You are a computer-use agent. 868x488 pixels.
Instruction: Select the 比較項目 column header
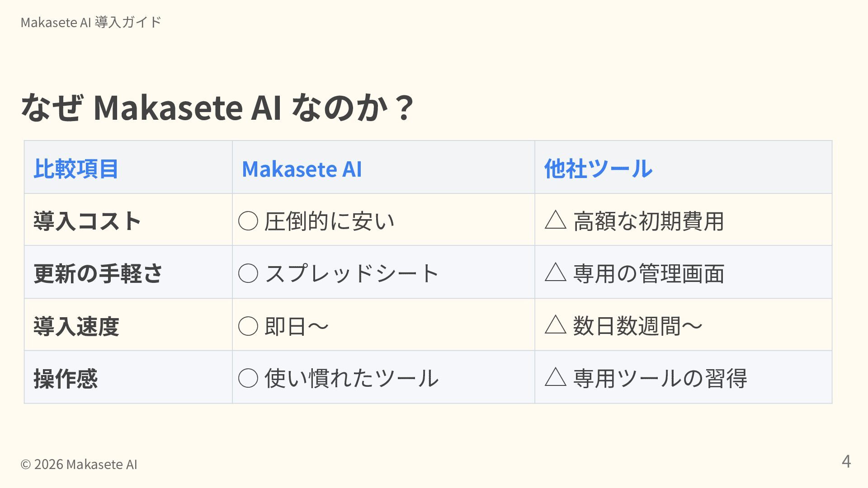[x=76, y=169]
